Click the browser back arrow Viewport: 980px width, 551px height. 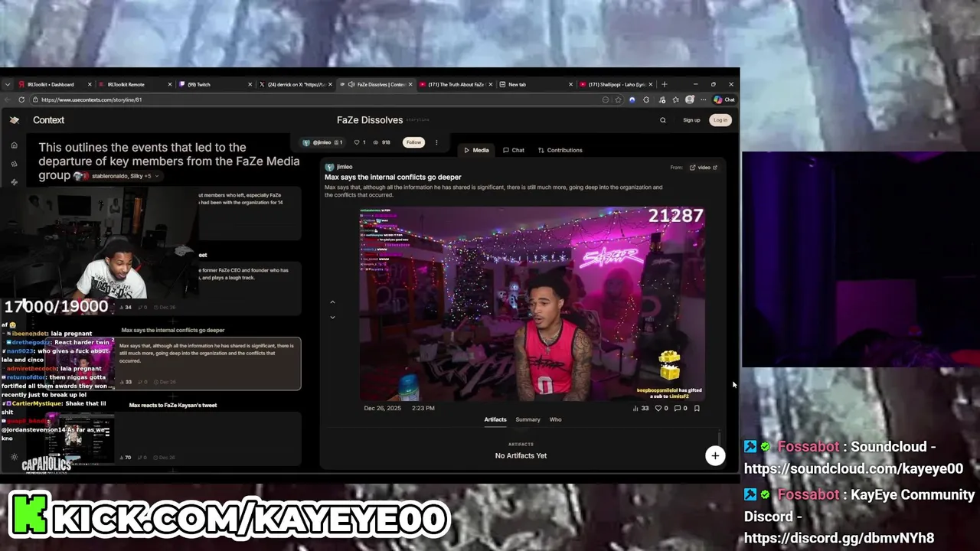pyautogui.click(x=8, y=99)
